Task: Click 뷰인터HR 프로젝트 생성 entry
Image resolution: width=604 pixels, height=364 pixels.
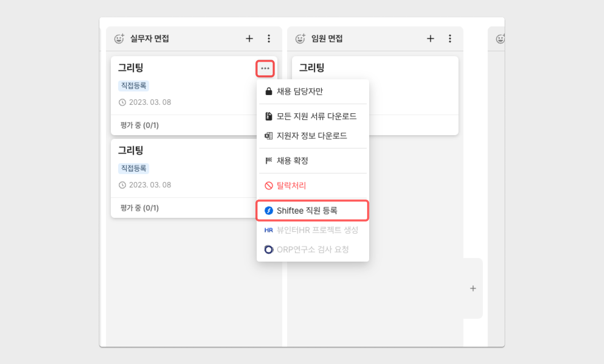Action: pyautogui.click(x=317, y=230)
